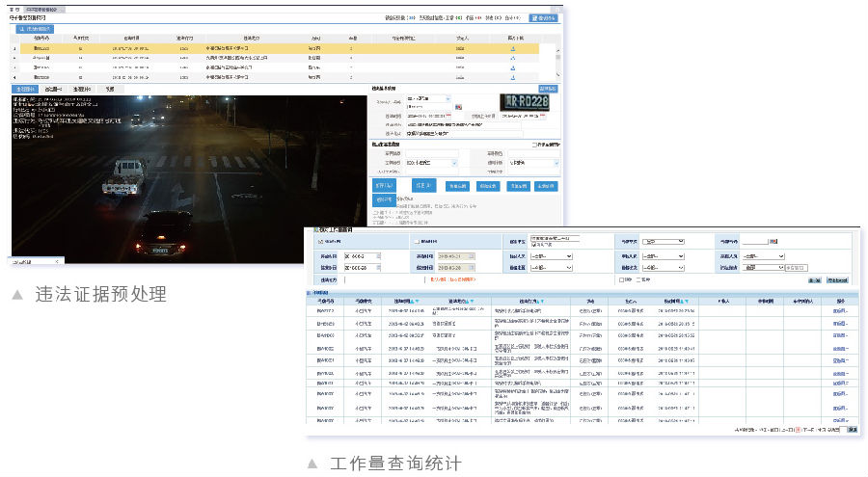Click image icon in evidence table row 4
The image size is (868, 477).
tap(513, 77)
